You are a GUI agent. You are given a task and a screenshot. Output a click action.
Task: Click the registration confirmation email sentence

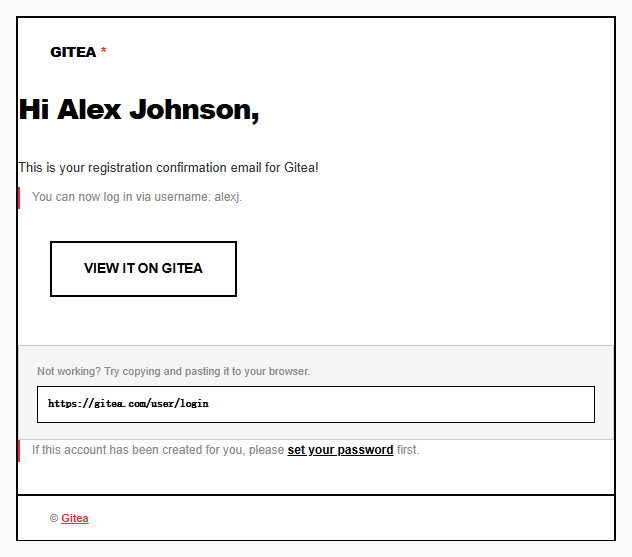pyautogui.click(x=168, y=167)
